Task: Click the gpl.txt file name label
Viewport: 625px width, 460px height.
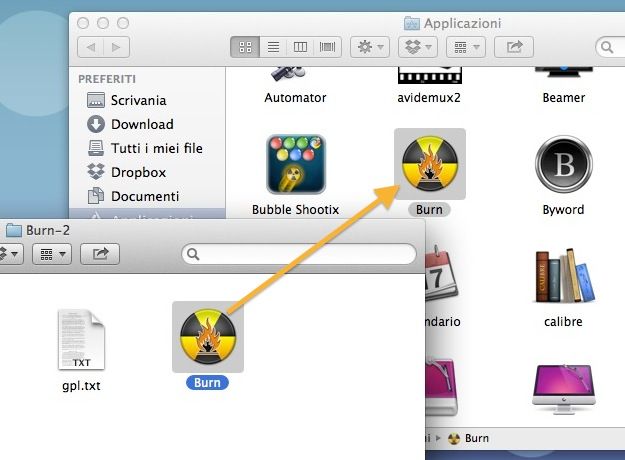Action: 81,386
